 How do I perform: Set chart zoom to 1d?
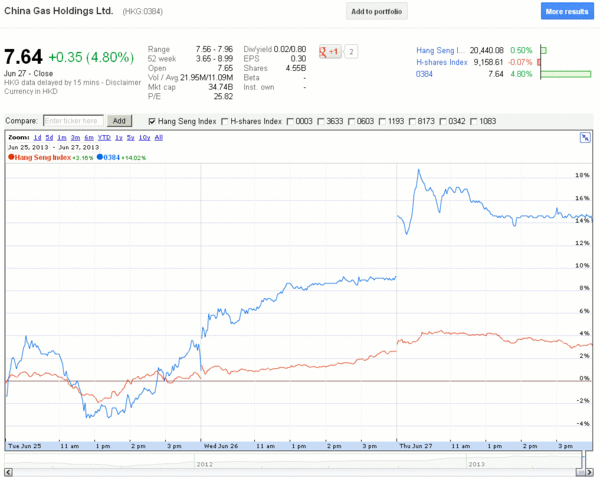pyautogui.click(x=37, y=138)
